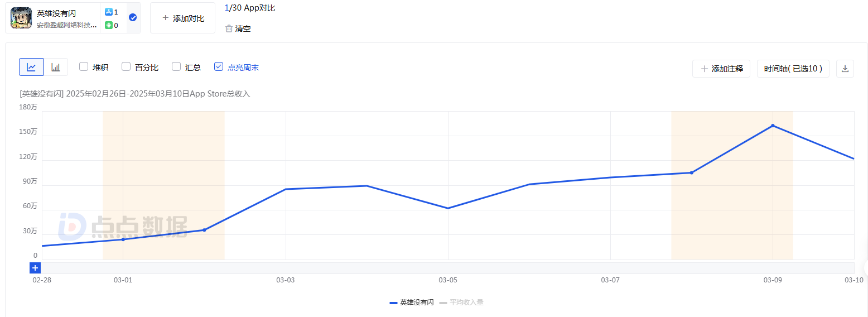Check the 汇总 option
This screenshot has width=868, height=317.
tap(176, 67)
